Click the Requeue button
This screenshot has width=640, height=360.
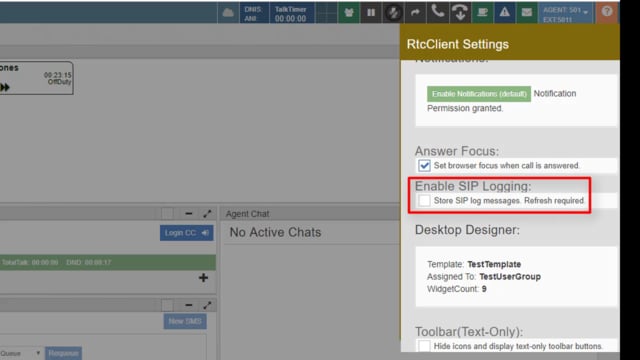point(63,353)
